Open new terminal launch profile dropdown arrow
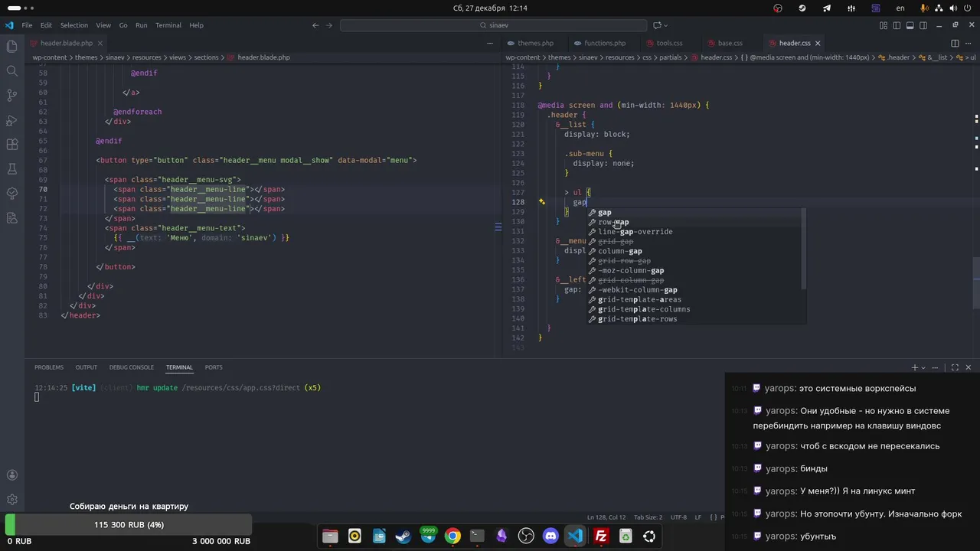This screenshot has width=980, height=551. 923,367
